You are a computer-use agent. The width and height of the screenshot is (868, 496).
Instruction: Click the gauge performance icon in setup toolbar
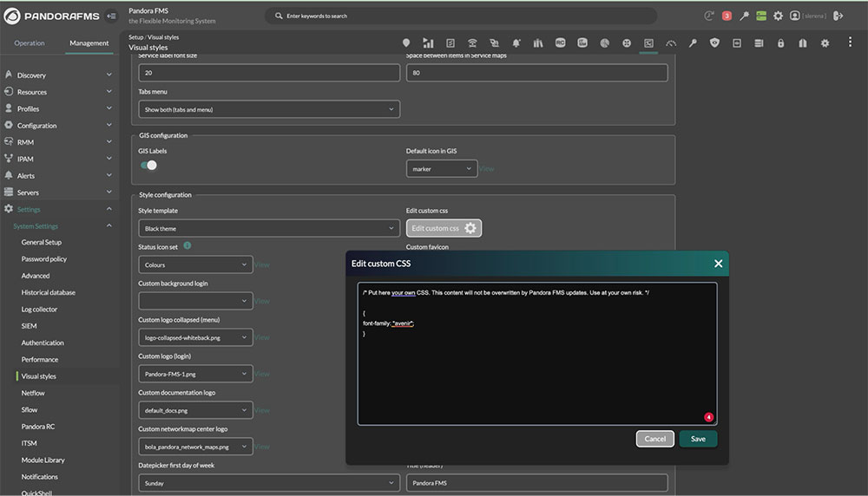671,42
